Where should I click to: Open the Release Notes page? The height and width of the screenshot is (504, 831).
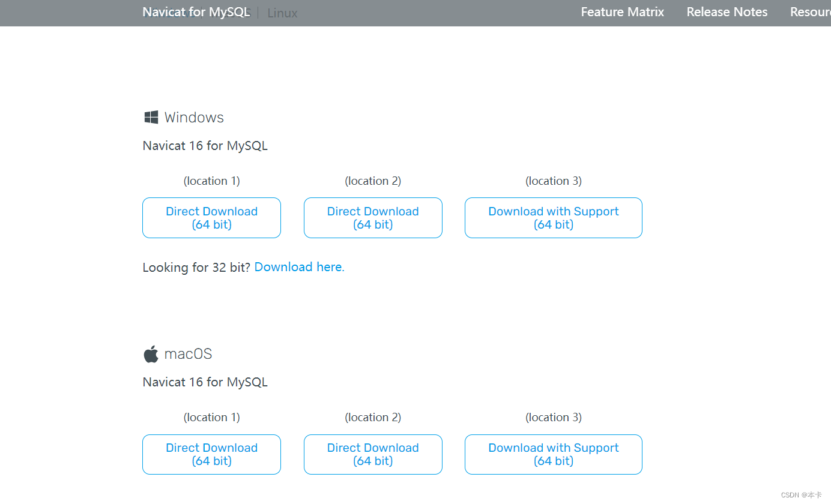coord(727,12)
